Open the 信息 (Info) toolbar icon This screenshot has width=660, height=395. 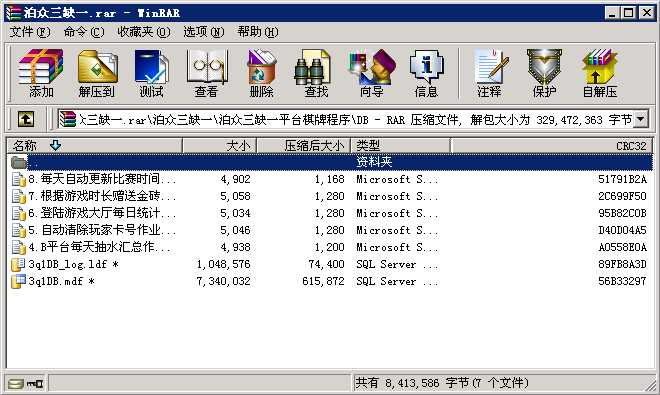[426, 67]
